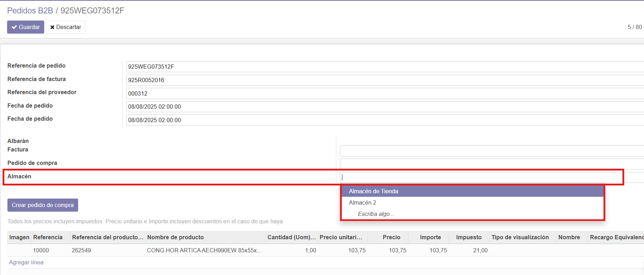
Task: Click Crear pedido de compra button
Action: tap(42, 205)
